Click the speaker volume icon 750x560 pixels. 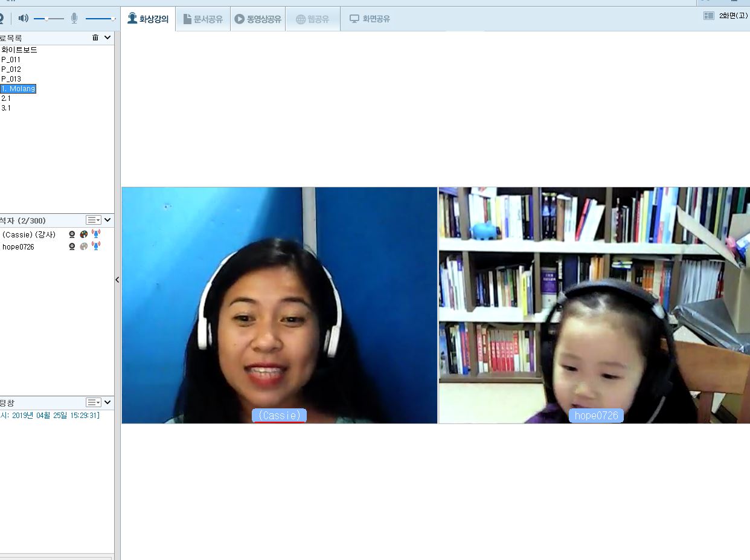coord(24,19)
